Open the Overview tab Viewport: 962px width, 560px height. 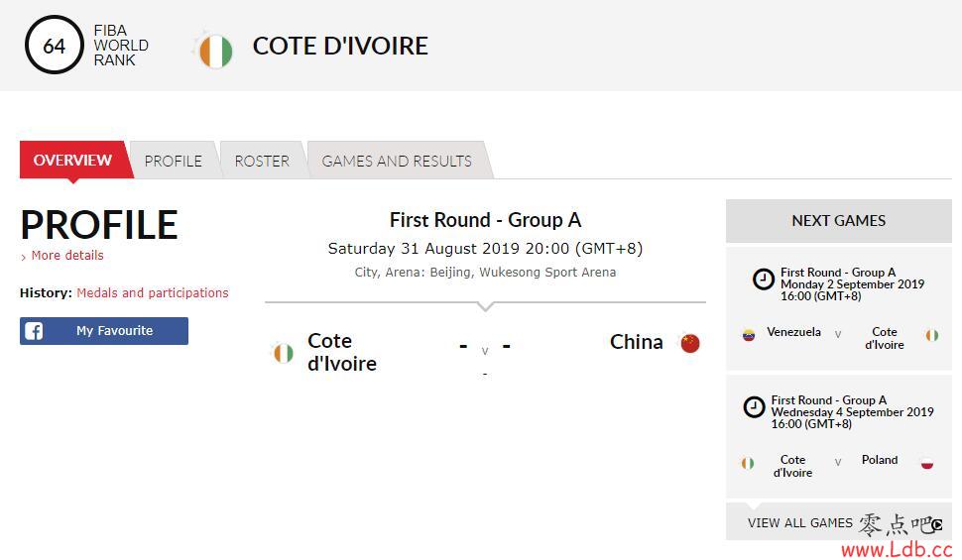coord(72,161)
